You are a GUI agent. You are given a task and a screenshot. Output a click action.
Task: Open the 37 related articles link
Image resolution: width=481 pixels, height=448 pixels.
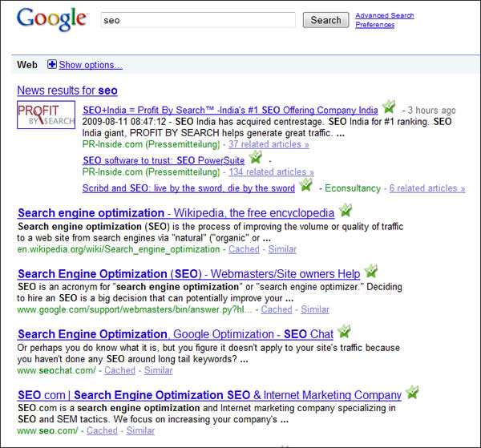[269, 144]
